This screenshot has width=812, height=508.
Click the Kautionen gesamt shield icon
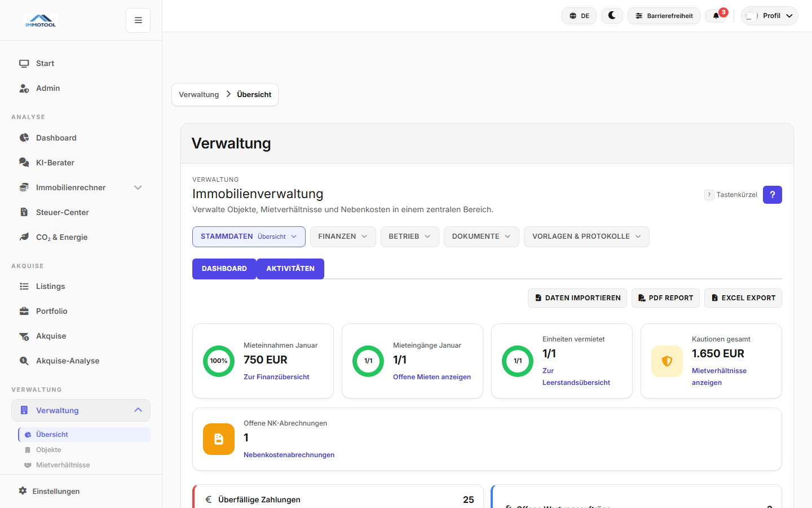(x=667, y=361)
